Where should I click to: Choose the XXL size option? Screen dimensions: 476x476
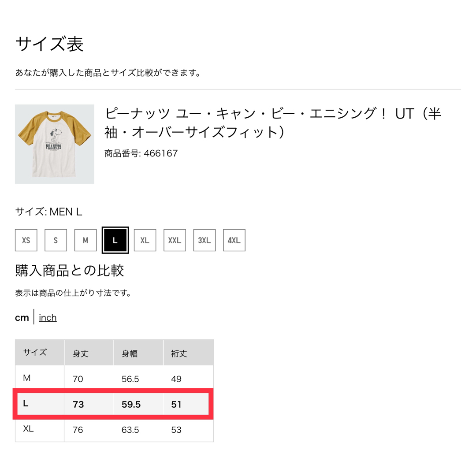[x=175, y=240]
